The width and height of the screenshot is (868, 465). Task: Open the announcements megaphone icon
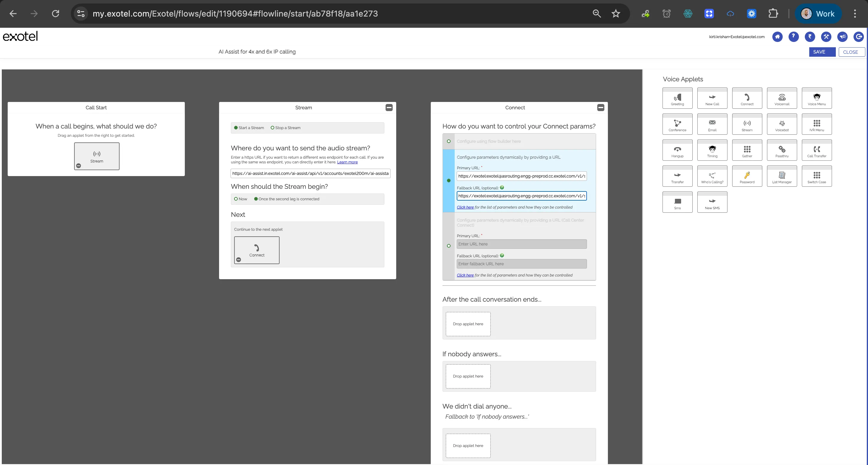point(842,37)
